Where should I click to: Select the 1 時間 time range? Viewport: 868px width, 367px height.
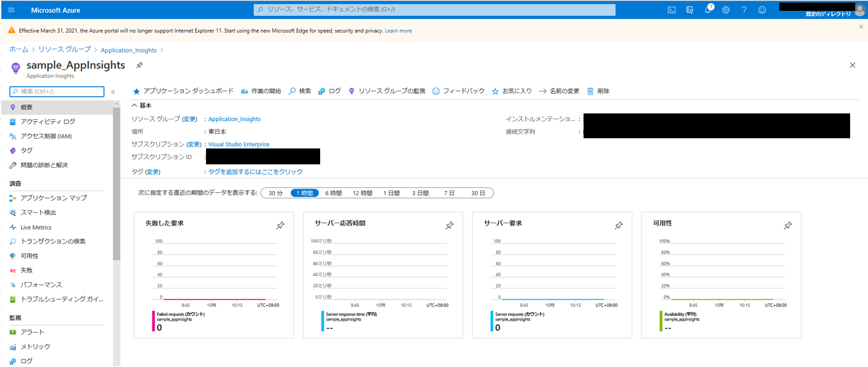point(305,193)
